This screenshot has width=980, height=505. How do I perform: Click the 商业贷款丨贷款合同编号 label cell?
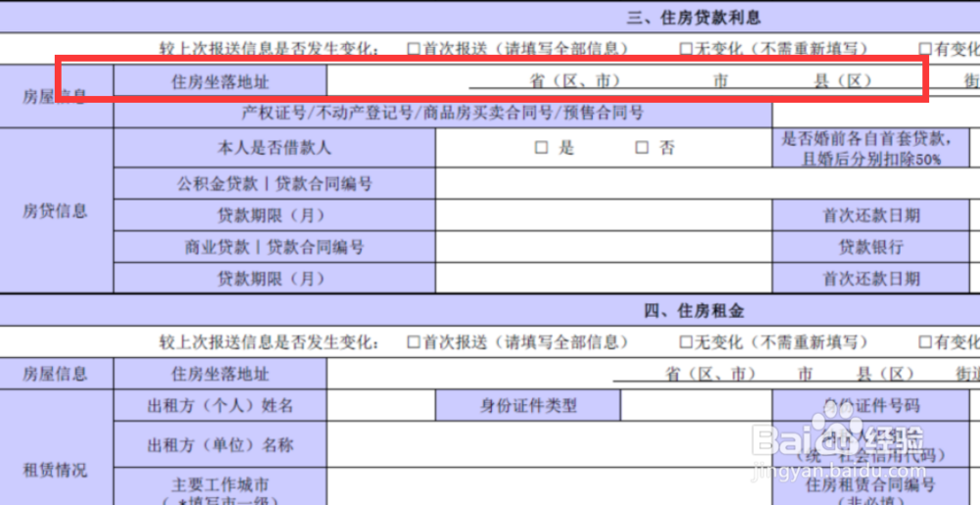pos(274,247)
